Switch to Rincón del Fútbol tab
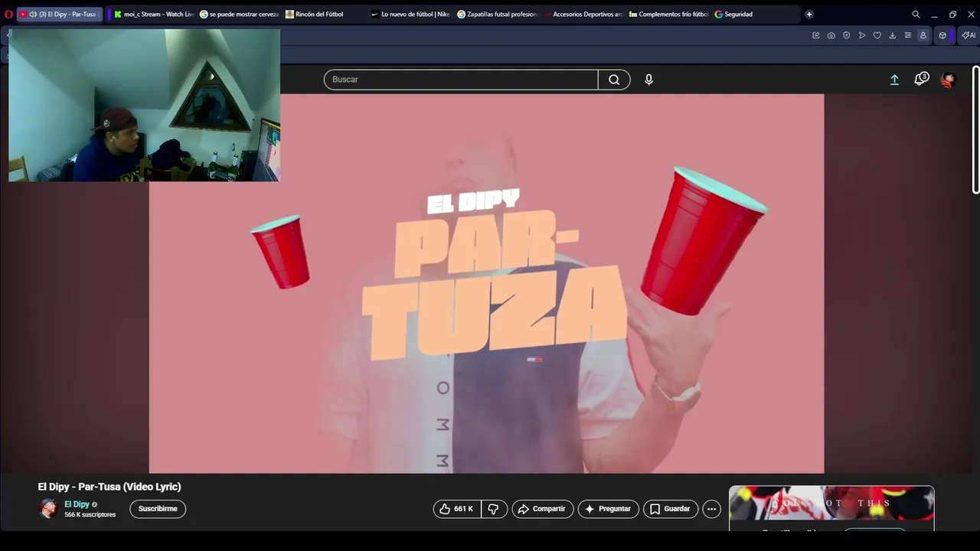The image size is (980, 551). pos(325,14)
